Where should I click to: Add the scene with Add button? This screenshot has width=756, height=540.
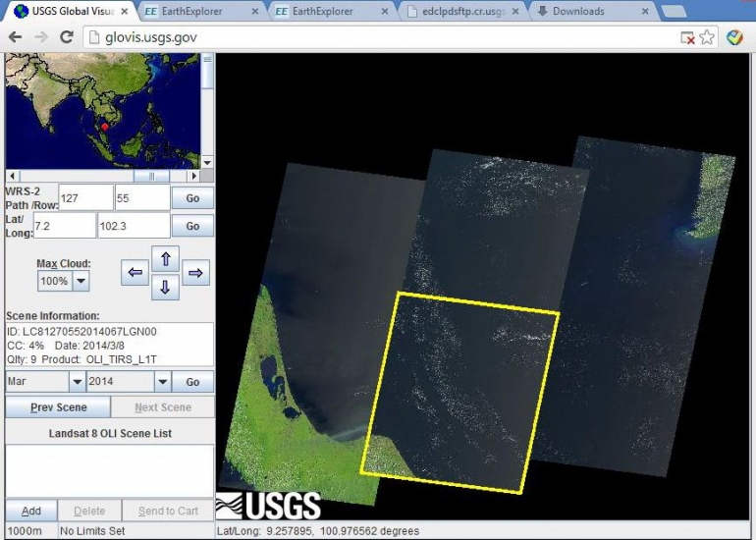tap(31, 512)
